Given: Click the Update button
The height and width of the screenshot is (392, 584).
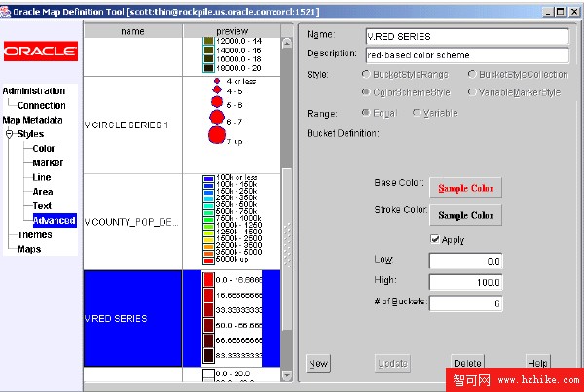Looking at the screenshot, I should point(392,363).
